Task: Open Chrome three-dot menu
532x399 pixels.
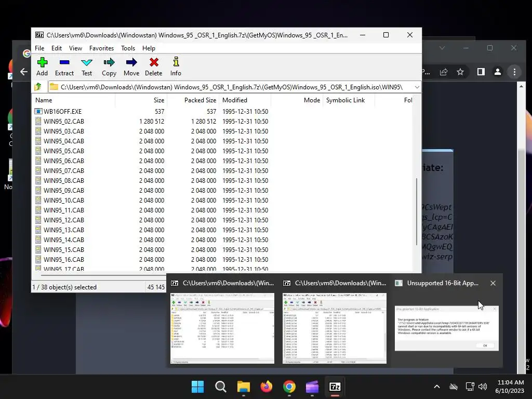Action: (x=514, y=72)
